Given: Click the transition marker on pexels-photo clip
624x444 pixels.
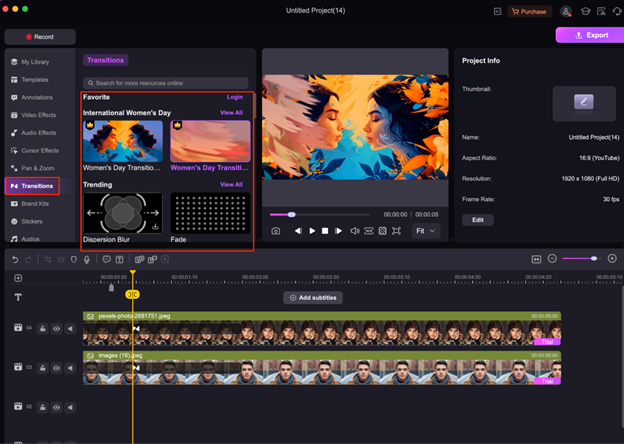Looking at the screenshot, I should 136,329.
